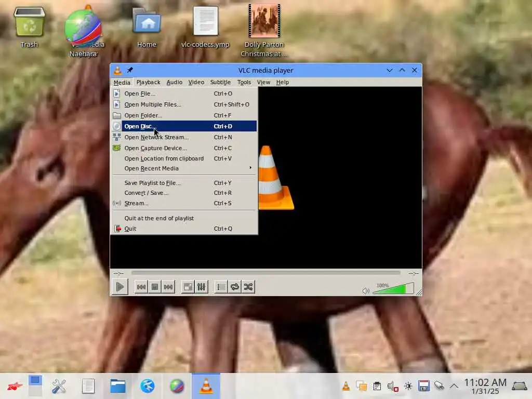Stop playback using the stop button

(x=155, y=287)
